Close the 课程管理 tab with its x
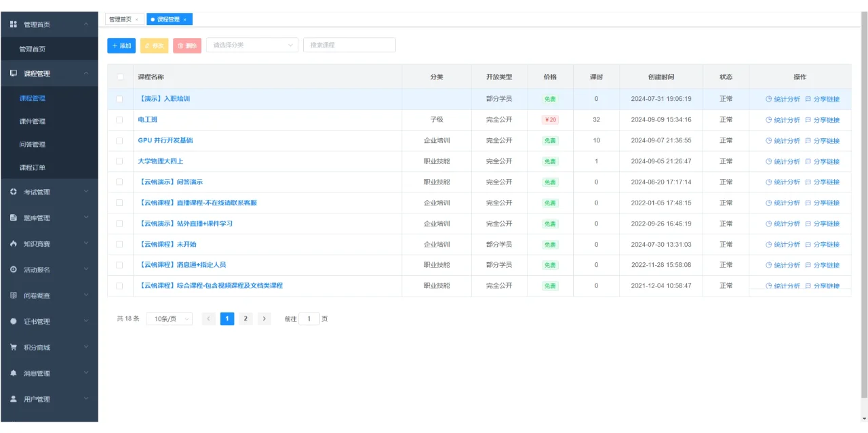868x433 pixels. point(184,20)
